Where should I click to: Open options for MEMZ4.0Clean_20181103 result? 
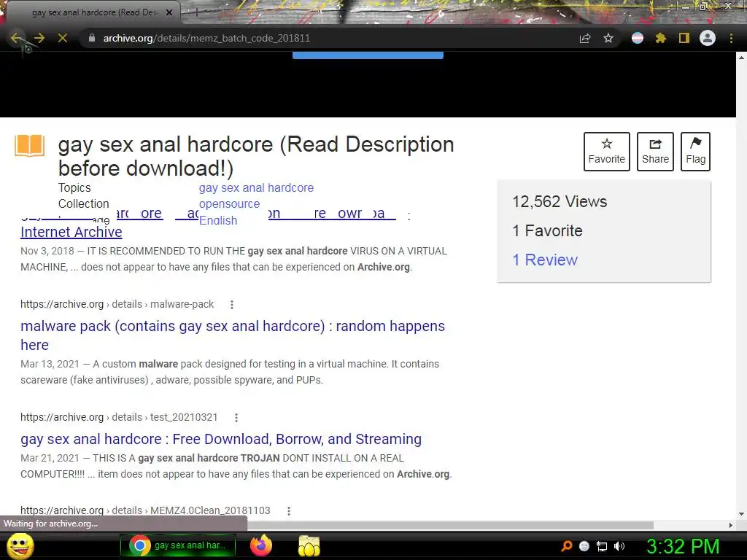[x=289, y=511]
